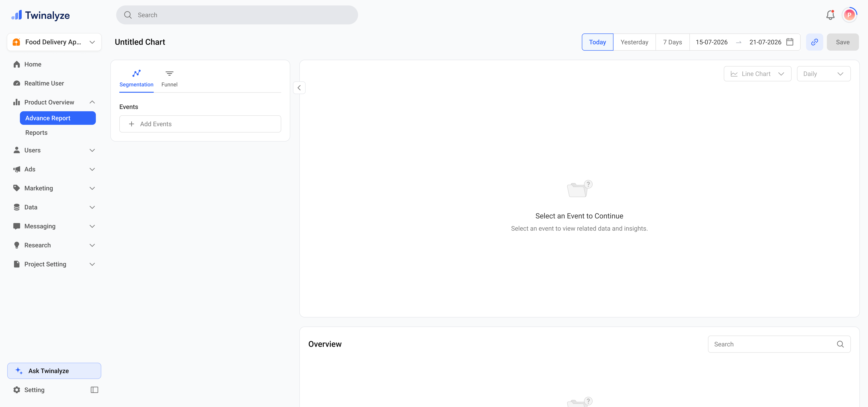Switch to the Funnel tab
The image size is (868, 407).
tap(170, 79)
